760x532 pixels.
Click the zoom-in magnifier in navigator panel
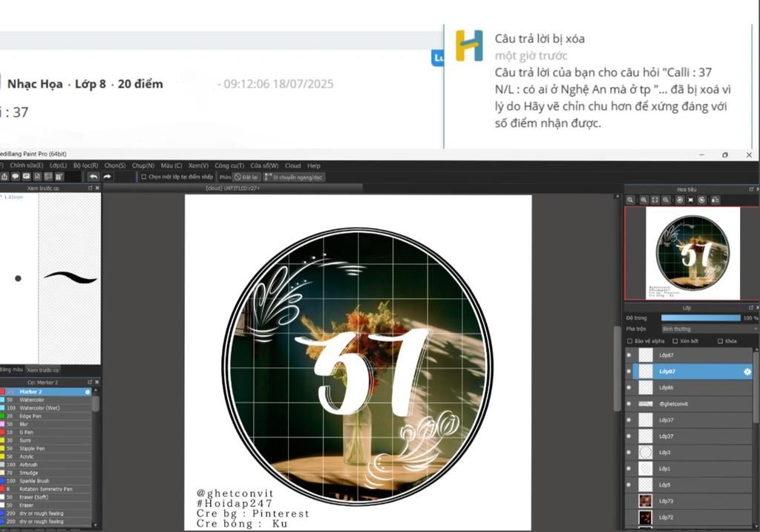(631, 200)
